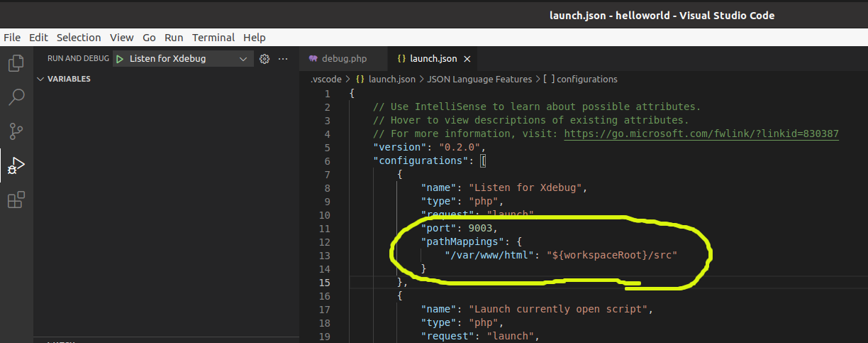Click the "${workspaceRoot}/src" value

(x=615, y=255)
